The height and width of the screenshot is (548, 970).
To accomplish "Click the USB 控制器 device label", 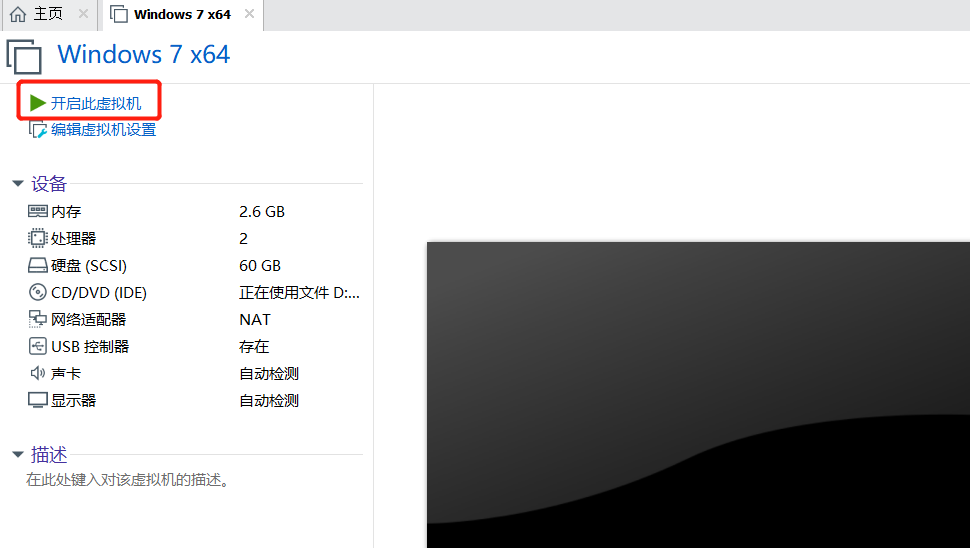I will pyautogui.click(x=90, y=346).
